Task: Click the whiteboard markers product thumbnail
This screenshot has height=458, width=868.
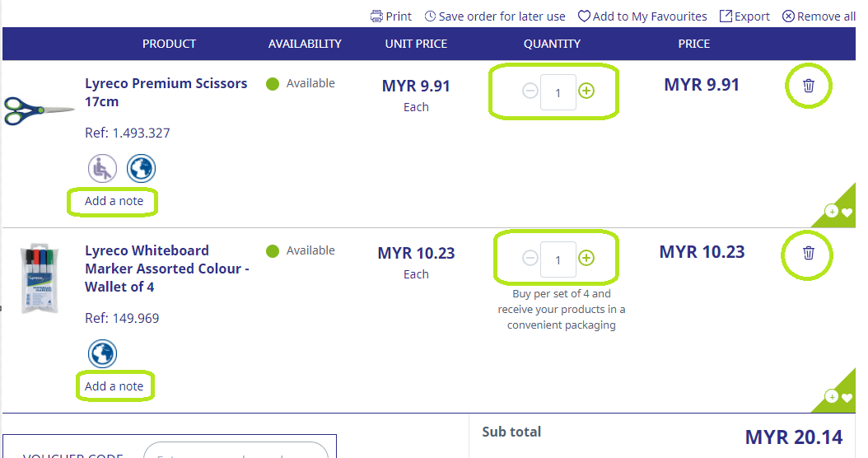Action: coord(39,279)
